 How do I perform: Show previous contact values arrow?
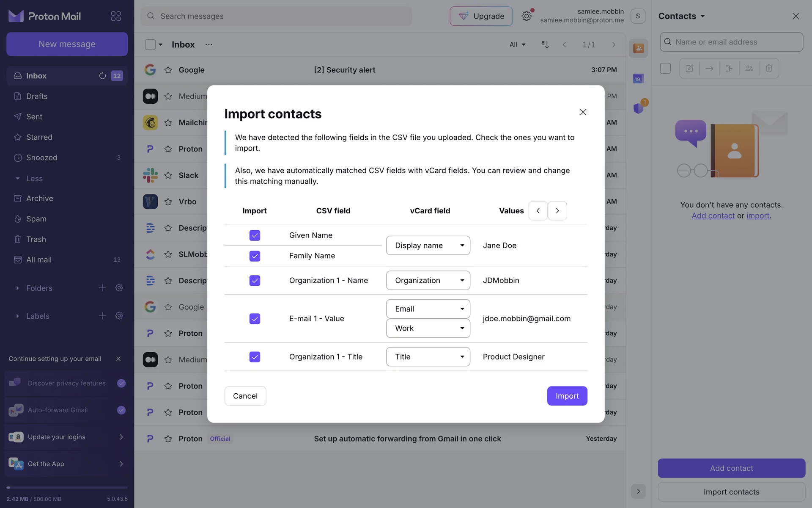tap(538, 211)
